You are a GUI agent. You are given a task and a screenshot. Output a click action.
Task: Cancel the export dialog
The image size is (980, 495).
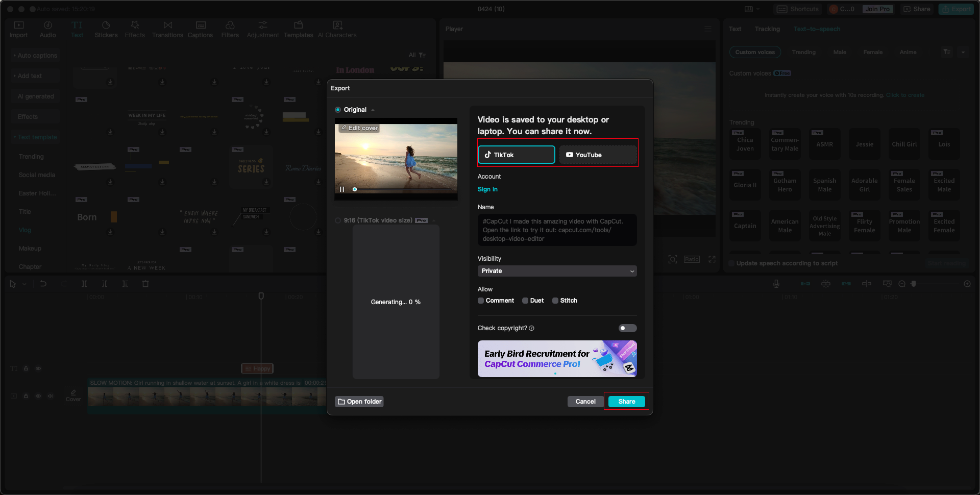pos(585,402)
